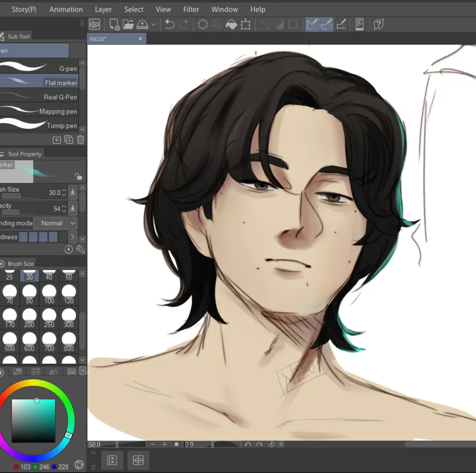
Task: Select the 250 brush size preset
Action: [49, 317]
